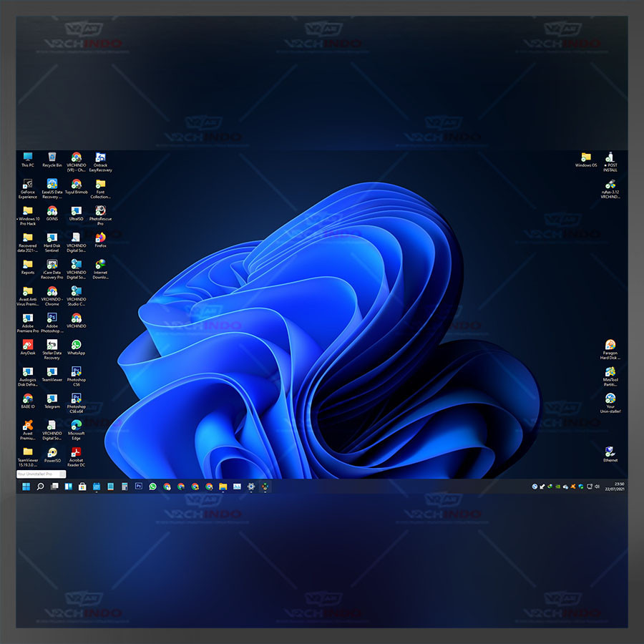Open the AnyDesk desktop icon

click(27, 345)
